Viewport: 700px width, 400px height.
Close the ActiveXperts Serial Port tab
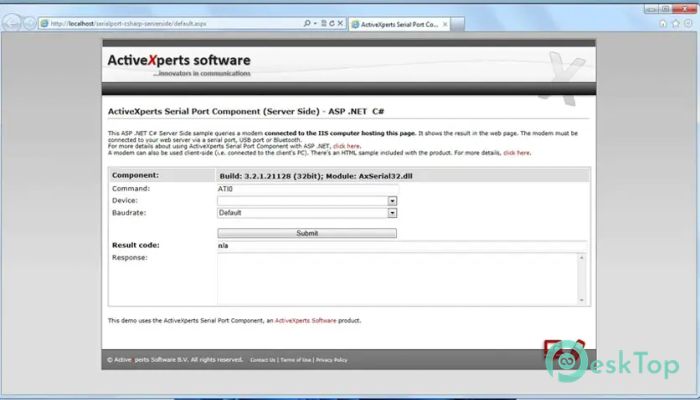pyautogui.click(x=445, y=25)
